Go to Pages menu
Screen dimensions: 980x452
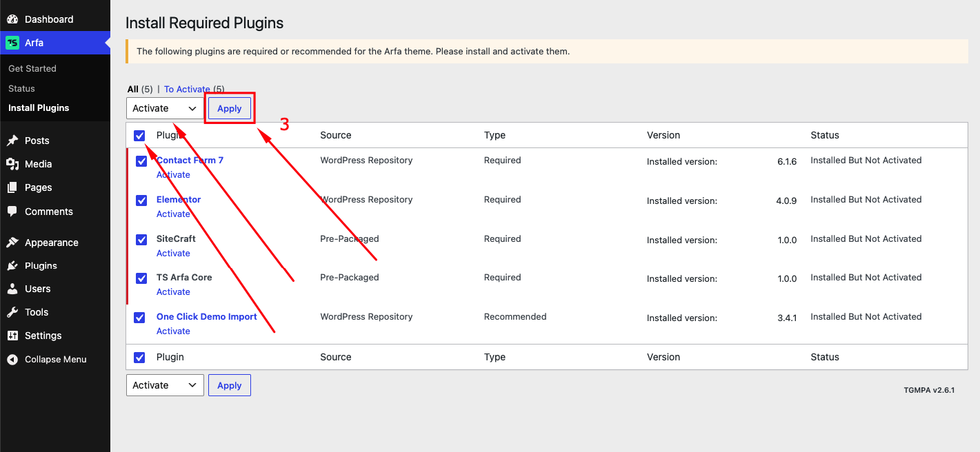click(x=55, y=187)
